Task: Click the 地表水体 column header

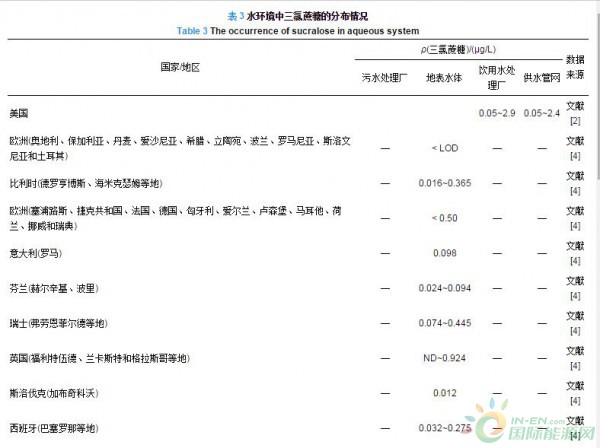Action: pos(444,76)
